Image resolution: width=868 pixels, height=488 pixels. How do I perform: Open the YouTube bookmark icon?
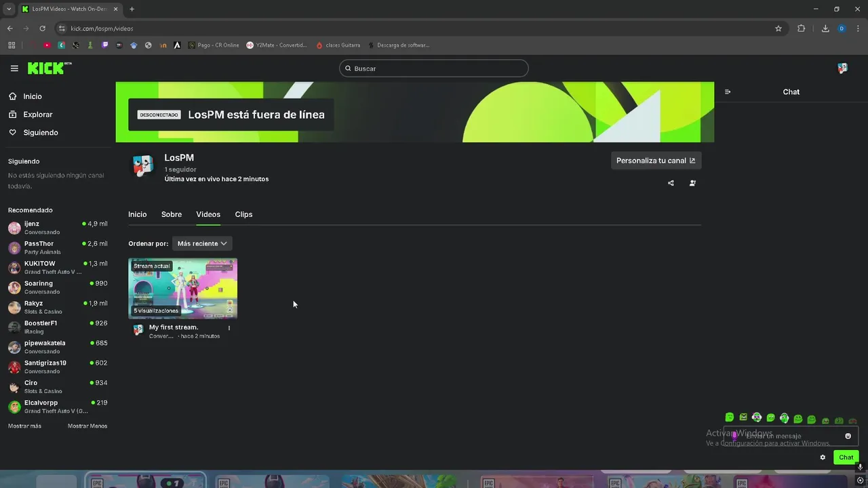47,45
